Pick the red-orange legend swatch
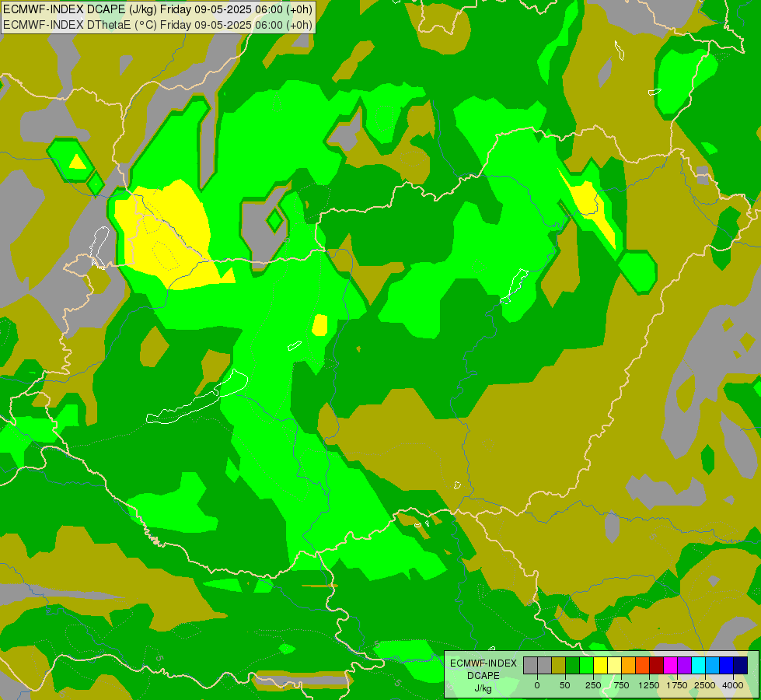This screenshot has height=700, width=761. [643, 666]
